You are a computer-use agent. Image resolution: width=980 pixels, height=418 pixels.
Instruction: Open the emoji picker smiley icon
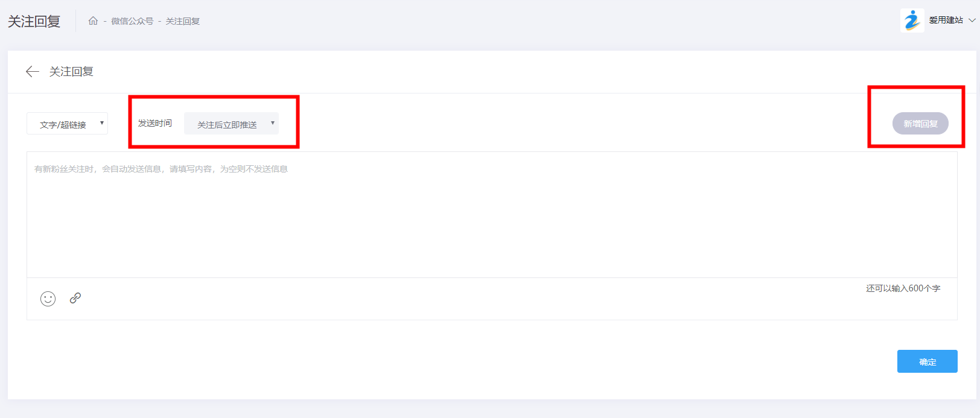(48, 299)
